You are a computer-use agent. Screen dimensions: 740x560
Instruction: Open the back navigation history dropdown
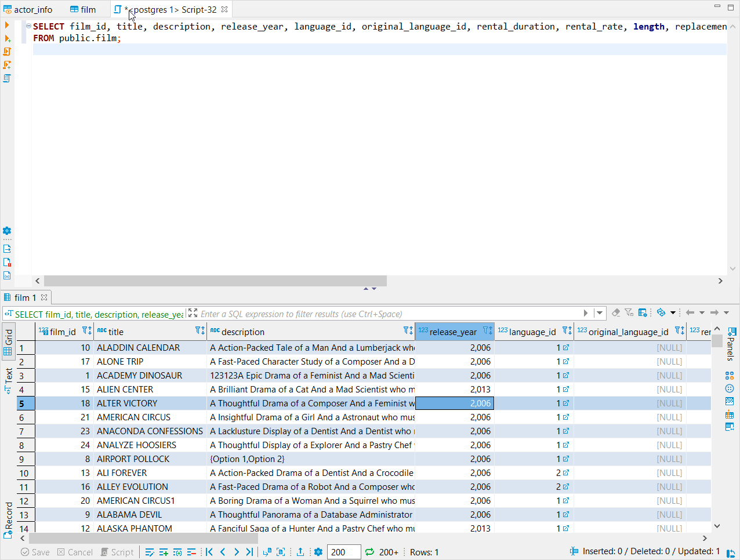click(x=702, y=312)
